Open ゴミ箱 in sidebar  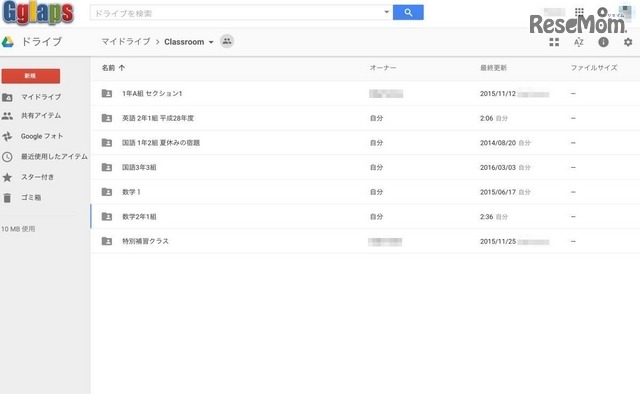click(x=31, y=198)
